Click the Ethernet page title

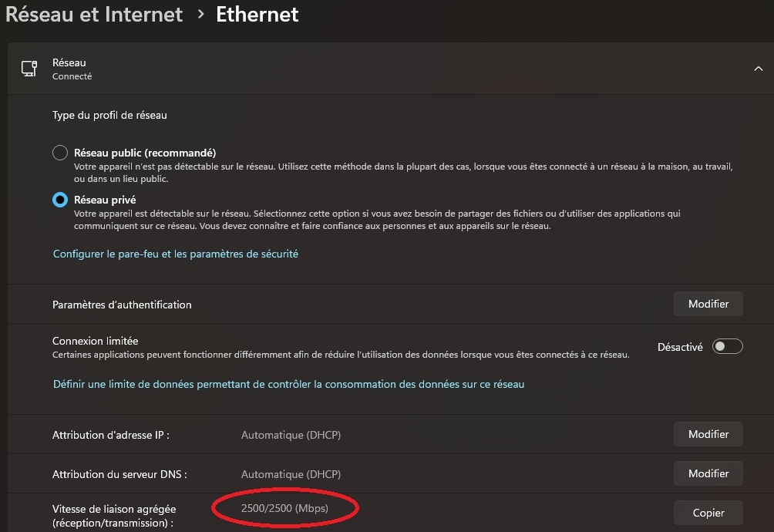pos(257,14)
